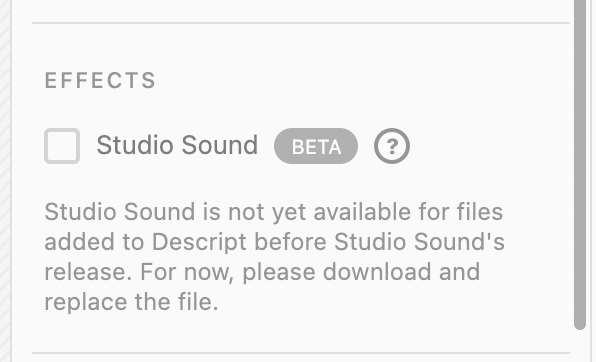The width and height of the screenshot is (596, 362).
Task: Click the upper portion of the scrollbar thumb
Action: [x=580, y=57]
